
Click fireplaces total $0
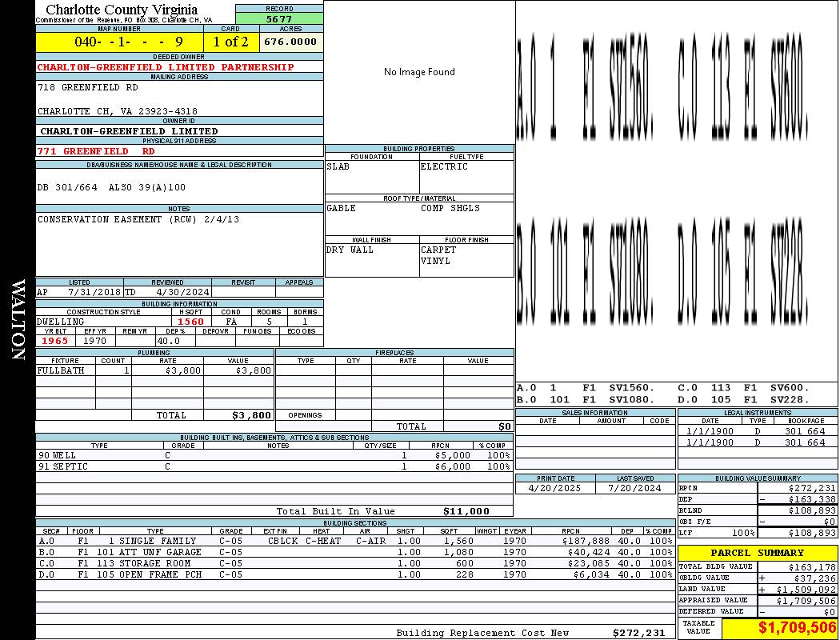point(505,427)
